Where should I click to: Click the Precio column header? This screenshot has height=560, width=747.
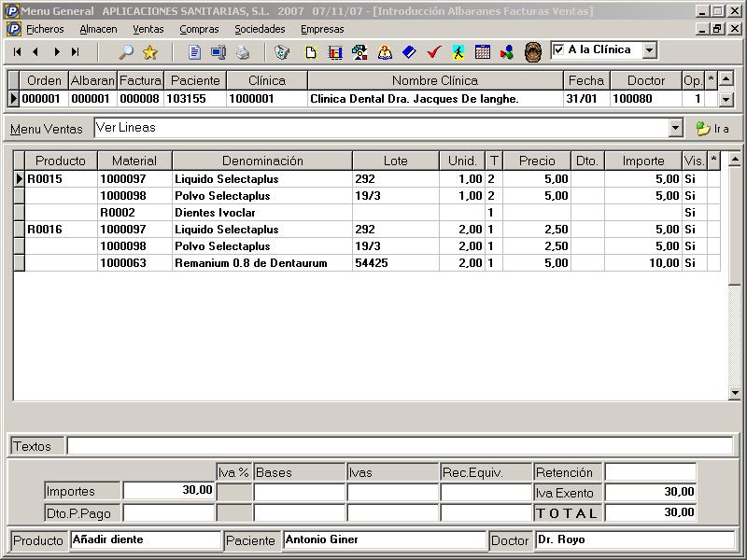point(537,161)
